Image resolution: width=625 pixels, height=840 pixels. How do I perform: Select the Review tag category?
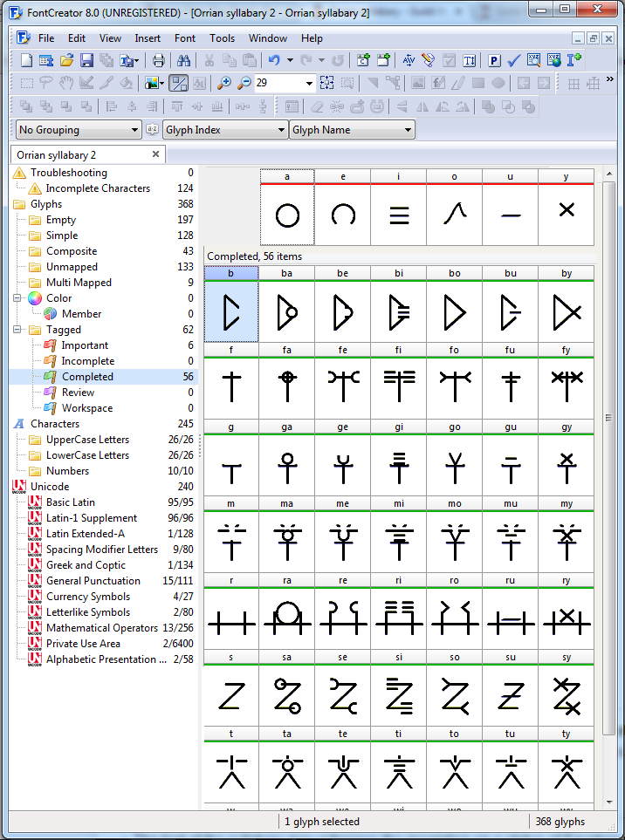(79, 393)
